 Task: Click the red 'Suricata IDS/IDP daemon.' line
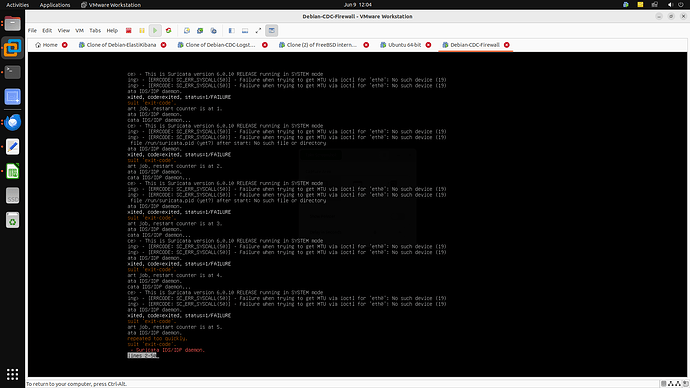click(x=170, y=350)
